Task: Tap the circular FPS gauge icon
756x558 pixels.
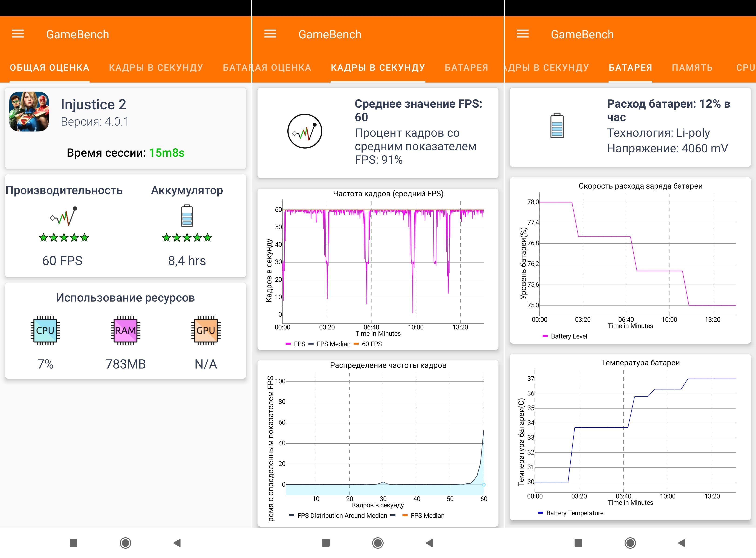Action: click(304, 131)
